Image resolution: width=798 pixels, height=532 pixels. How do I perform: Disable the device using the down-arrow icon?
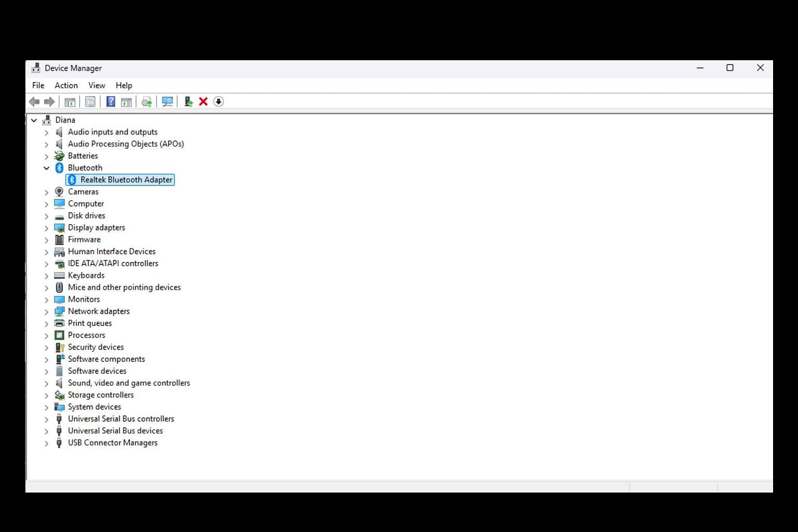click(x=218, y=101)
